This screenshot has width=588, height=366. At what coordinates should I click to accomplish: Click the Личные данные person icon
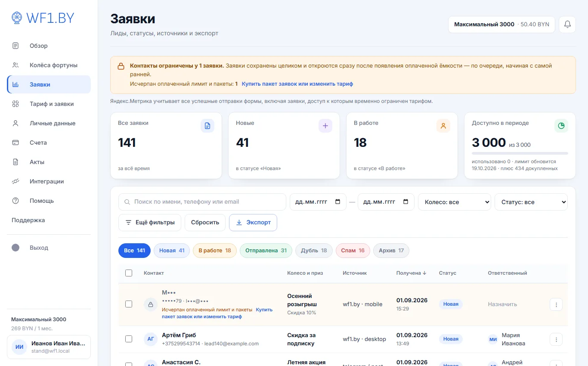coord(15,123)
